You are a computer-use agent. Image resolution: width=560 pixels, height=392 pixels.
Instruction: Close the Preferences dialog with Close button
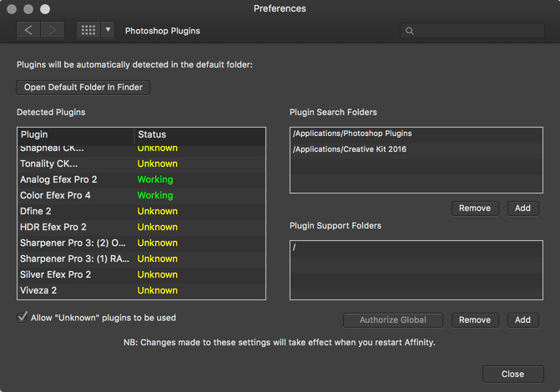pos(513,374)
